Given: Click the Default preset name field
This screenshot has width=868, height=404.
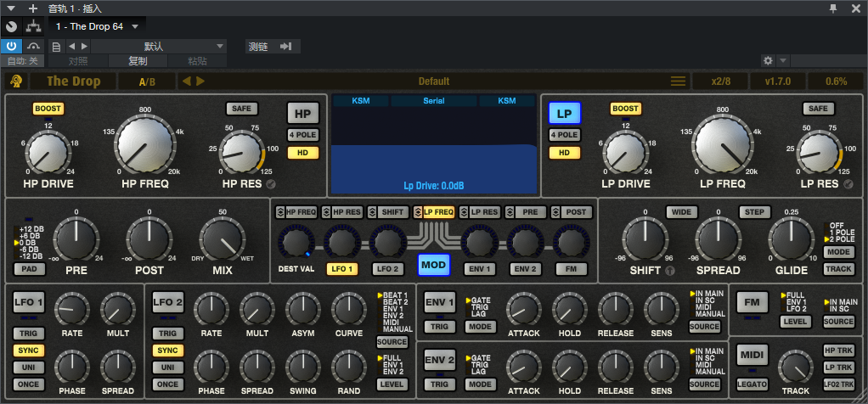Looking at the screenshot, I should click(x=434, y=81).
